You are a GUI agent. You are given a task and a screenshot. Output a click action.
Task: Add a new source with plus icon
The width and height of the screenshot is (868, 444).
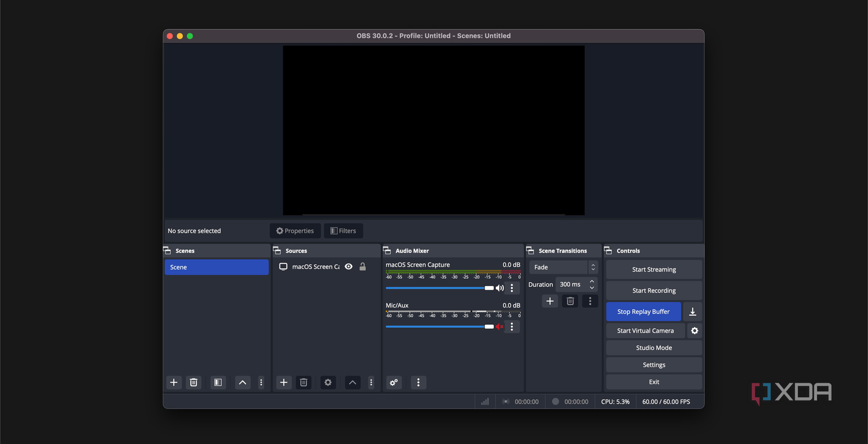(284, 382)
